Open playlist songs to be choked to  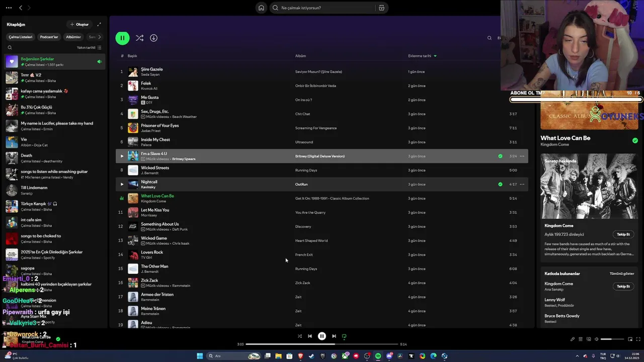coord(55,238)
